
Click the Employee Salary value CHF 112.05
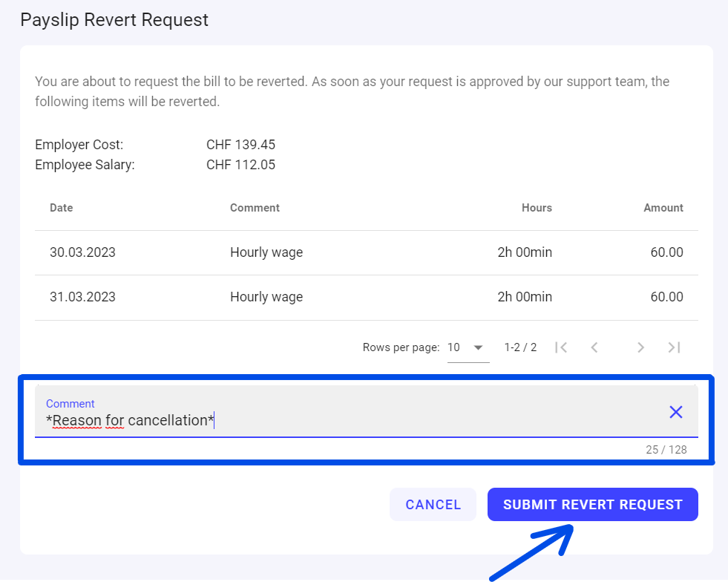[240, 165]
